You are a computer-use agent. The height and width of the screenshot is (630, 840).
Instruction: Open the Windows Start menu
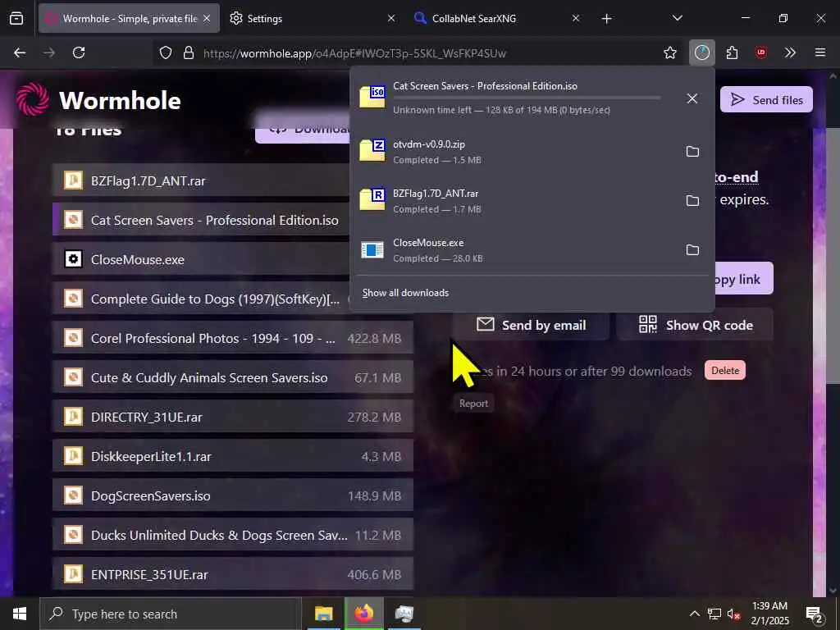(x=20, y=614)
